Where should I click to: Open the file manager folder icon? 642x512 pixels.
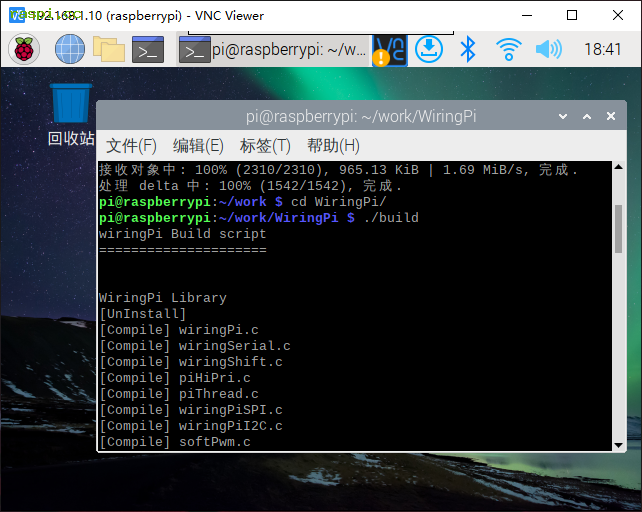point(108,49)
